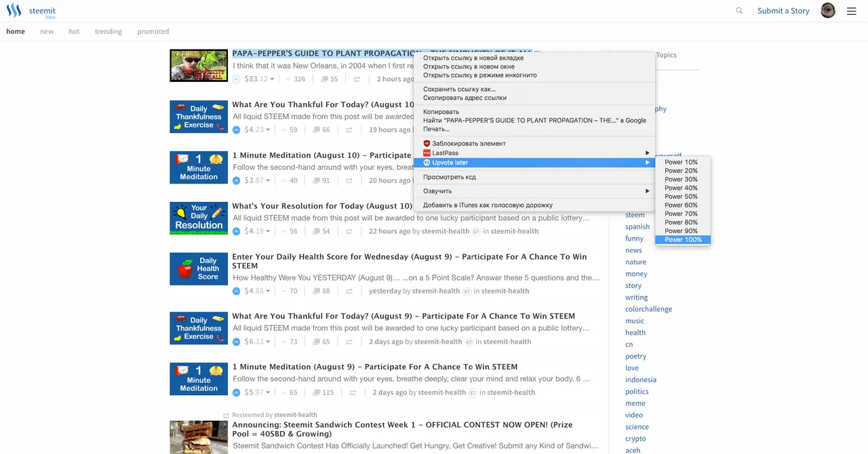
Task: Open the 1 Minute Meditation (August 9) thumbnail
Action: pos(199,379)
